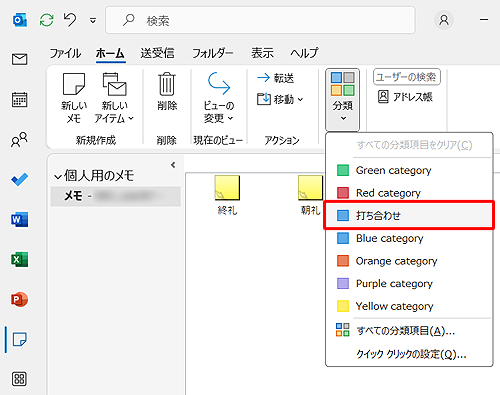Switch to the 表示 tab
Screen dimensions: 500x395
(x=262, y=53)
